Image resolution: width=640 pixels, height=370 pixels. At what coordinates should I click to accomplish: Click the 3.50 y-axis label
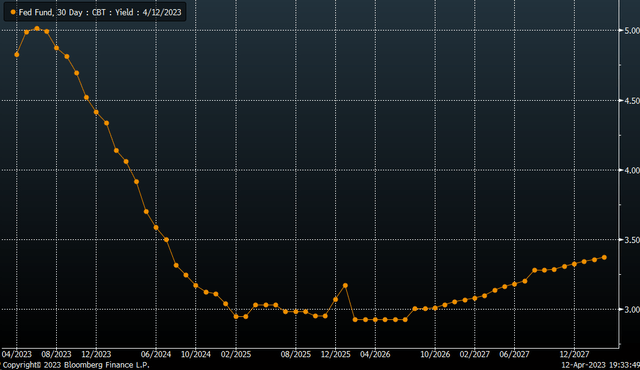(x=632, y=240)
